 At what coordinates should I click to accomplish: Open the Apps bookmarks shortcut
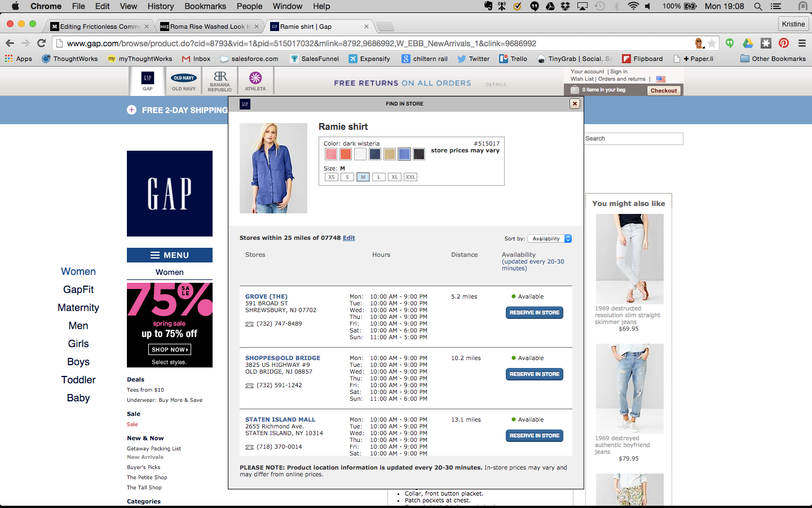pos(19,59)
